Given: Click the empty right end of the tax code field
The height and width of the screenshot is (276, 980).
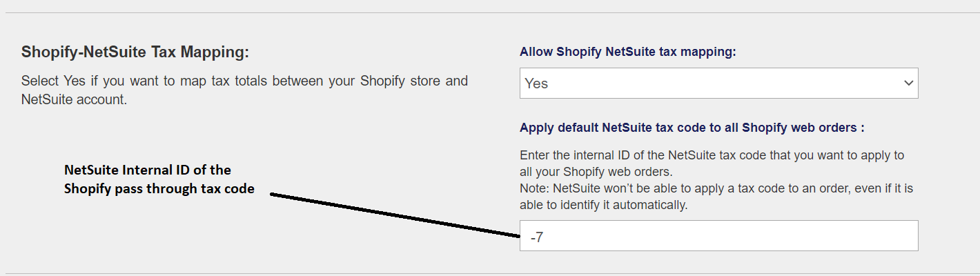Looking at the screenshot, I should pos(863,236).
